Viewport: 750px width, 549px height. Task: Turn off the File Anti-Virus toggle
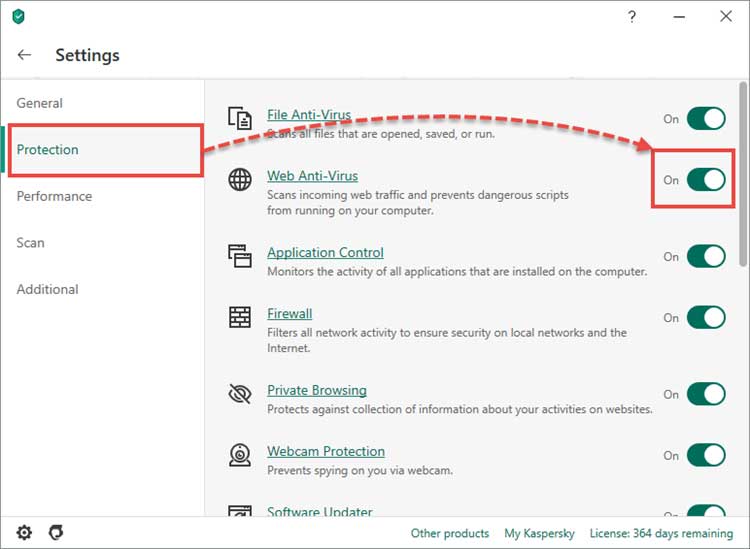coord(706,119)
